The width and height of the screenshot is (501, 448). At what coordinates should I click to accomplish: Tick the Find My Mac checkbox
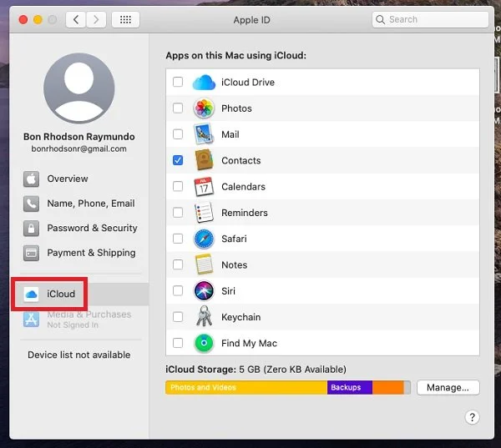(x=178, y=343)
